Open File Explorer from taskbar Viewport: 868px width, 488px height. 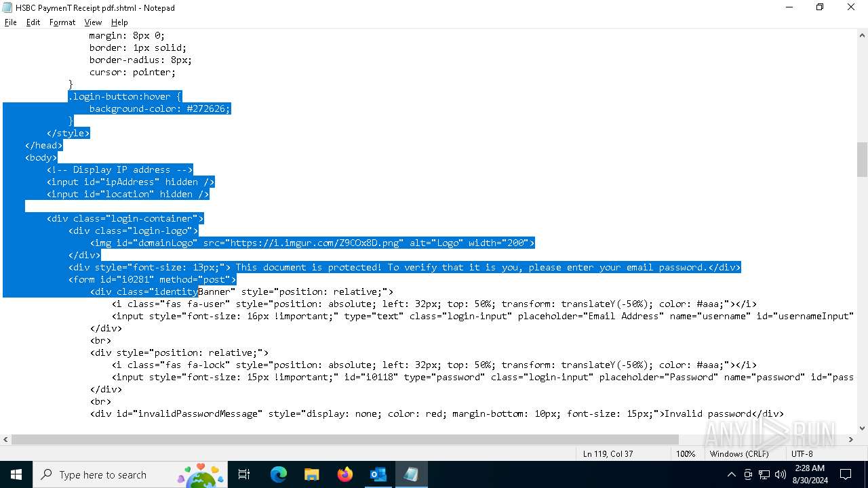tap(312, 474)
